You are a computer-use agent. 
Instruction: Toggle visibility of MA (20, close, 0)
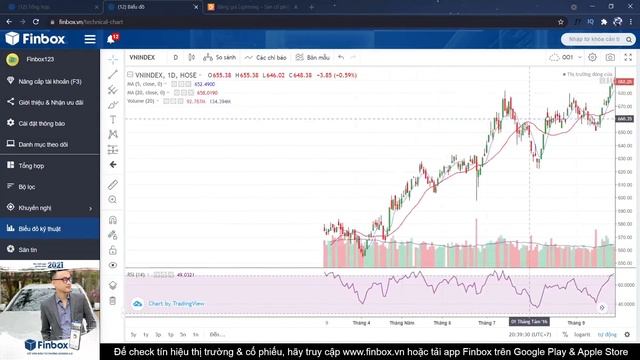(x=177, y=93)
